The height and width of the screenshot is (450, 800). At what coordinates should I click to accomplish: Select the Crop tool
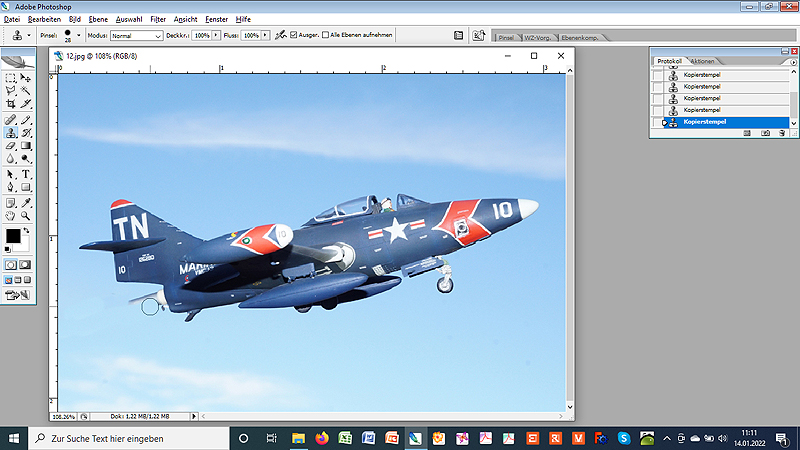[11, 104]
